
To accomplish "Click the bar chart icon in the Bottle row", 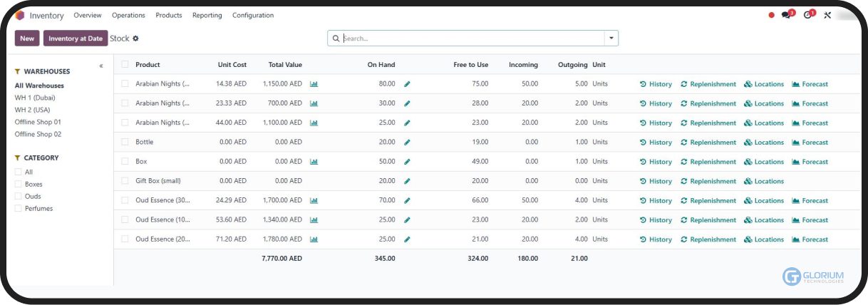I will pos(314,142).
